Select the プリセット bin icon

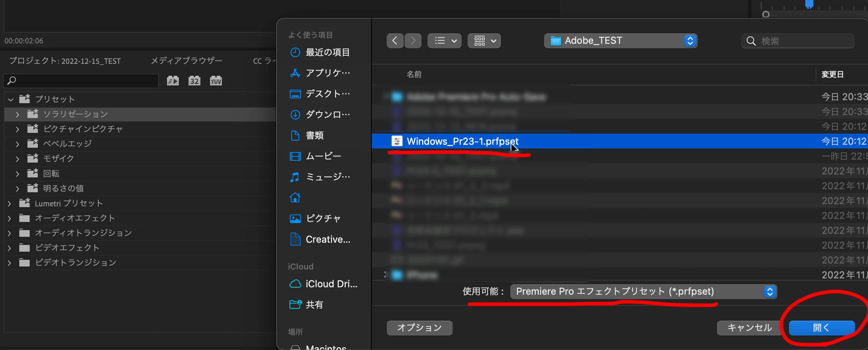[25, 99]
